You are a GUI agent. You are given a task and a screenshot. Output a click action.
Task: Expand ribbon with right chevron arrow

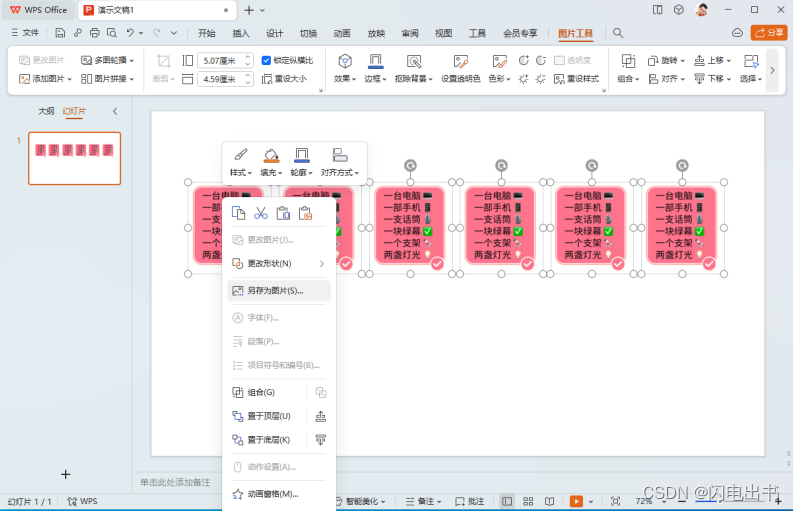[772, 70]
